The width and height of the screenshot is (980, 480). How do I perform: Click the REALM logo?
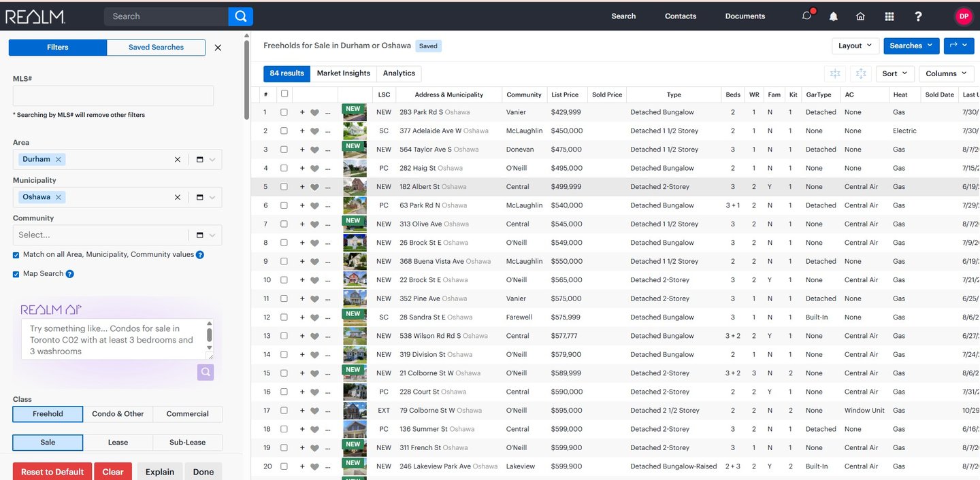[35, 16]
